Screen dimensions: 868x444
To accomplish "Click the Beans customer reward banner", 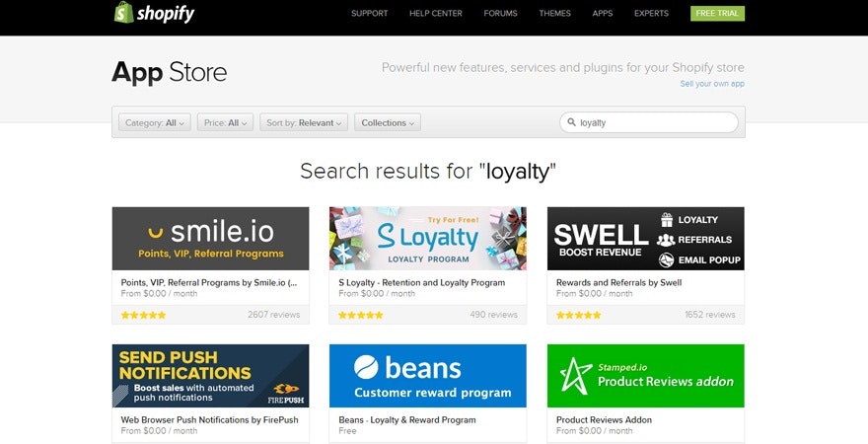I will (x=427, y=375).
